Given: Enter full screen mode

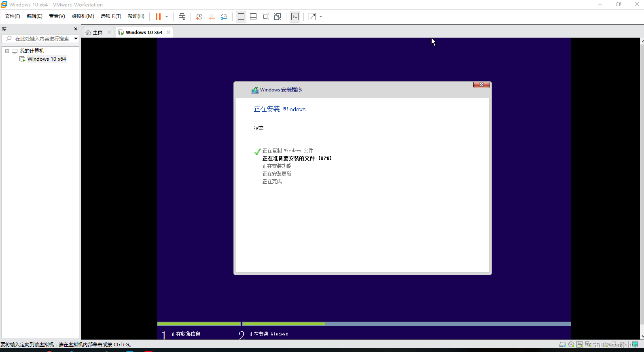Looking at the screenshot, I should point(265,17).
